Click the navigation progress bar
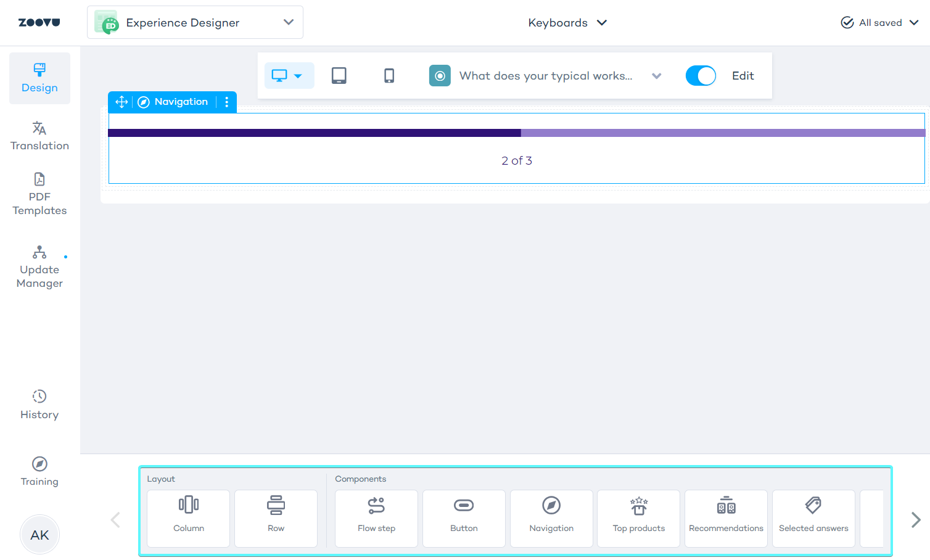 (516, 133)
